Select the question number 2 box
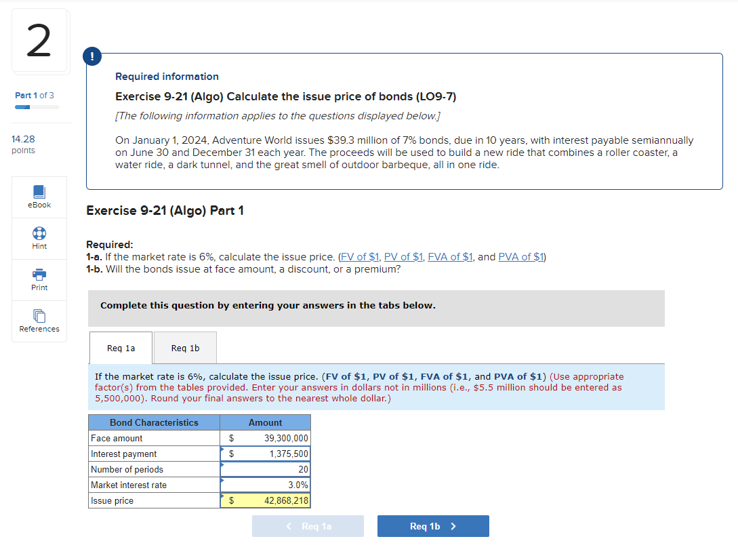This screenshot has height=560, width=738. tap(39, 41)
